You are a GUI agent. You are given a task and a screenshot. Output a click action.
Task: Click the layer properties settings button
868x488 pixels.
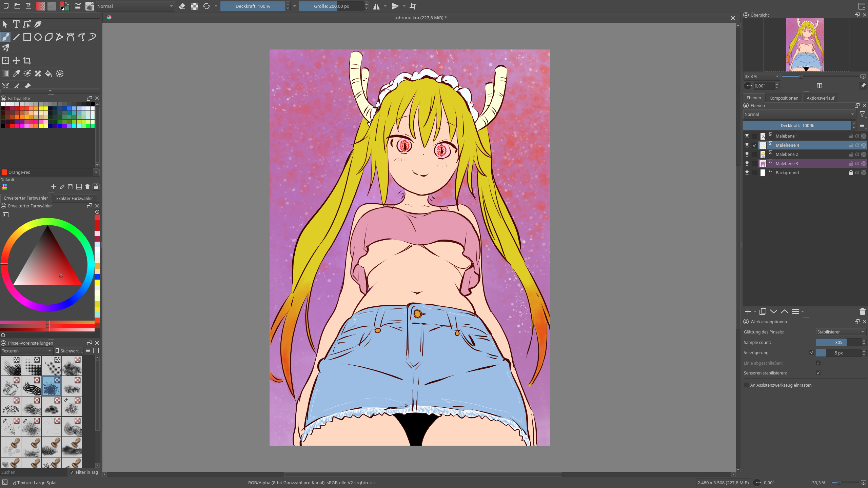point(795,311)
